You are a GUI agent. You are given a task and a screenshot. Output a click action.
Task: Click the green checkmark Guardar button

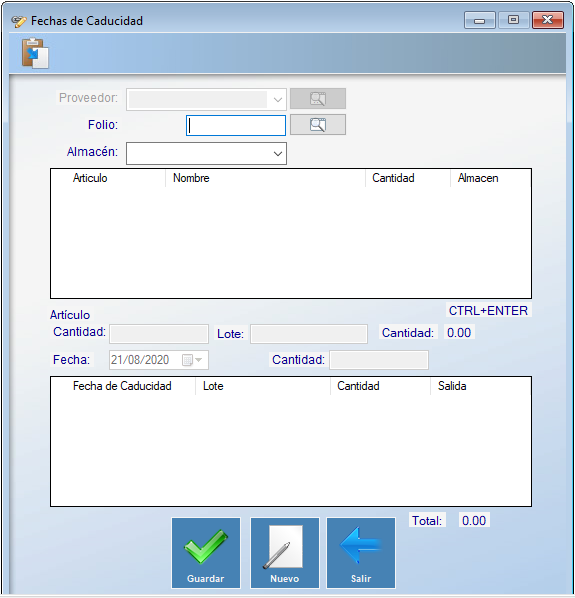point(206,553)
